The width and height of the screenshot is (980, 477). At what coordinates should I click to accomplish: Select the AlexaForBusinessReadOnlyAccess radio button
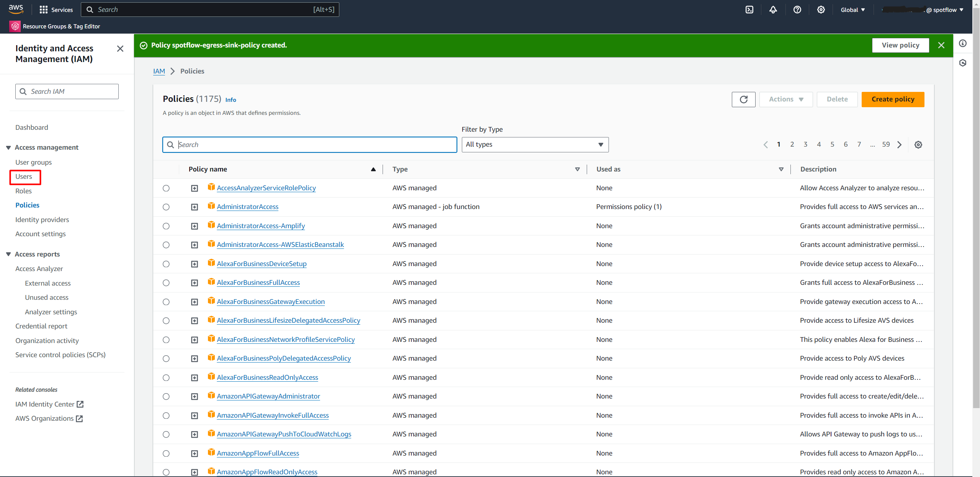point(166,377)
